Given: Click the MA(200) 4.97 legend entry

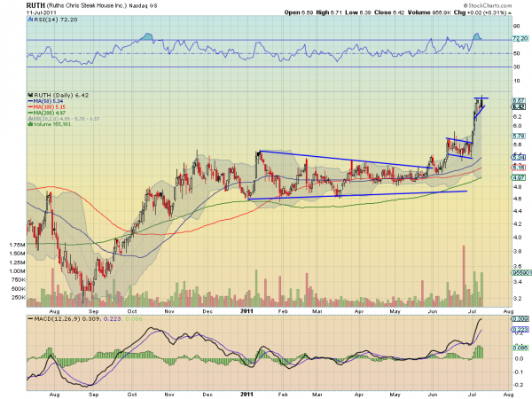Looking at the screenshot, I should (x=49, y=113).
